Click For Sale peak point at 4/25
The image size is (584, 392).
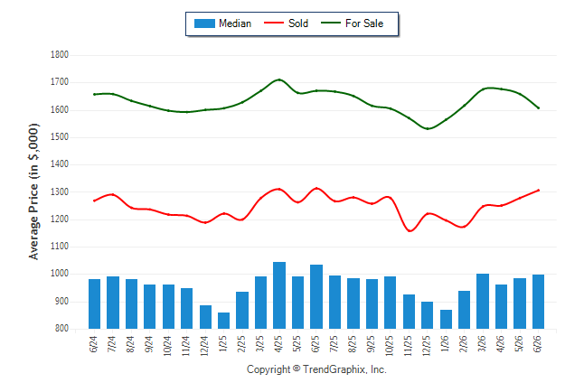point(279,79)
